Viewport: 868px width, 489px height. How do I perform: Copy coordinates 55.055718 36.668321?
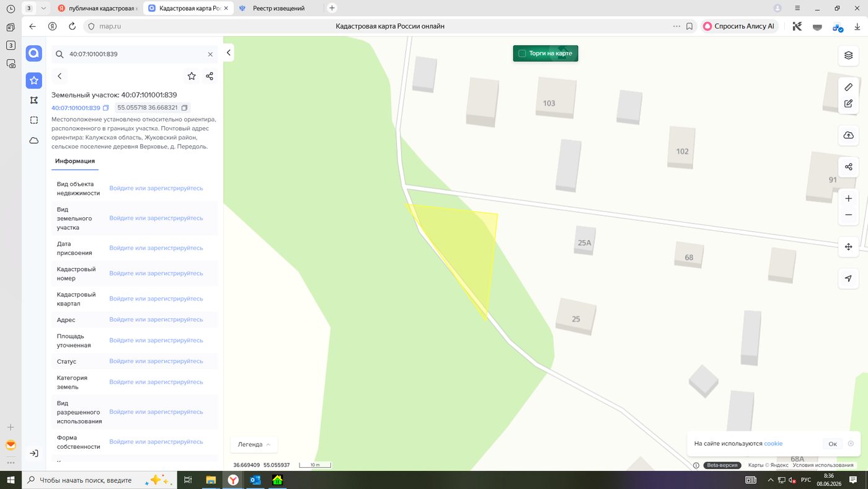[184, 108]
